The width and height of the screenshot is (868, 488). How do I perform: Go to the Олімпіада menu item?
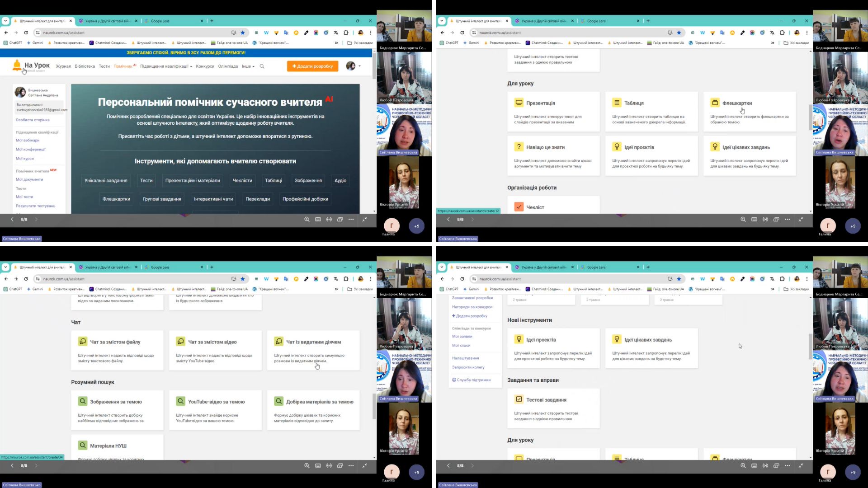click(228, 66)
